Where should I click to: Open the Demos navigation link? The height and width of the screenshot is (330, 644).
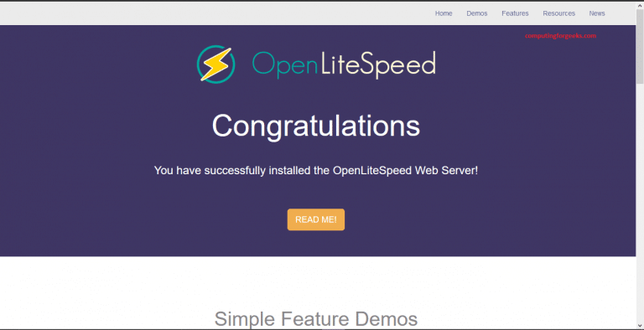pyautogui.click(x=477, y=13)
